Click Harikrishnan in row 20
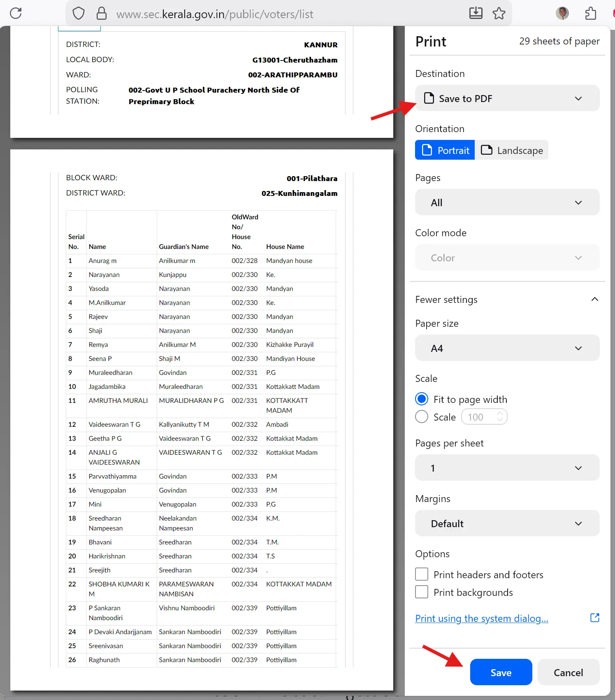This screenshot has width=615, height=700. [107, 556]
